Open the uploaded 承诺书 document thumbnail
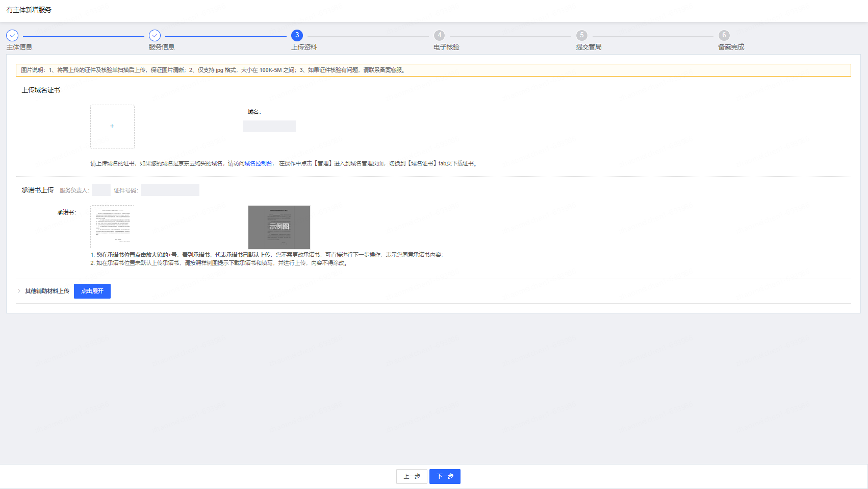The width and height of the screenshot is (868, 489). 112,227
